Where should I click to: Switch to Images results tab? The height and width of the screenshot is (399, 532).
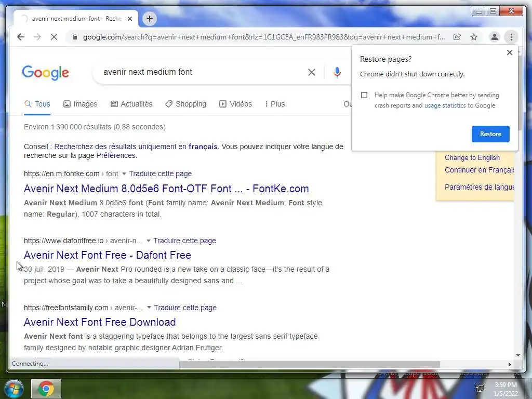pyautogui.click(x=81, y=104)
